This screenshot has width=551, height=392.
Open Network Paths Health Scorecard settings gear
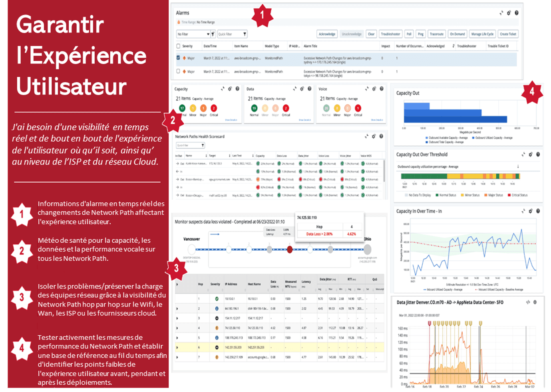(x=374, y=137)
